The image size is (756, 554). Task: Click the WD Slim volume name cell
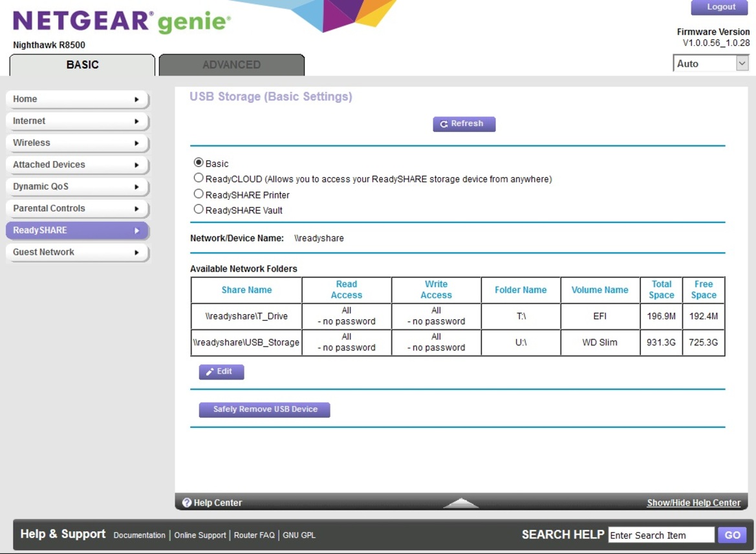tap(599, 343)
